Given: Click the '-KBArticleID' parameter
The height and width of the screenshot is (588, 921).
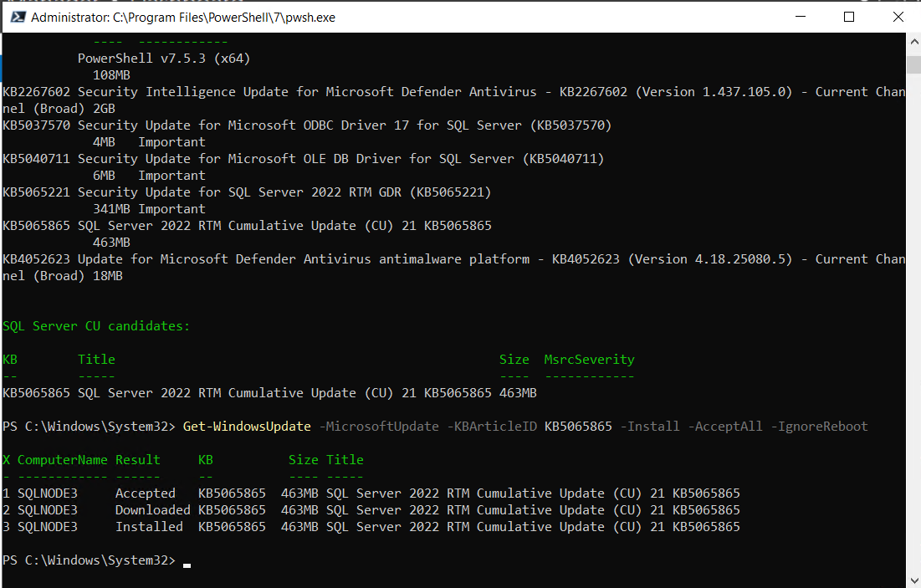Looking at the screenshot, I should click(x=492, y=427).
